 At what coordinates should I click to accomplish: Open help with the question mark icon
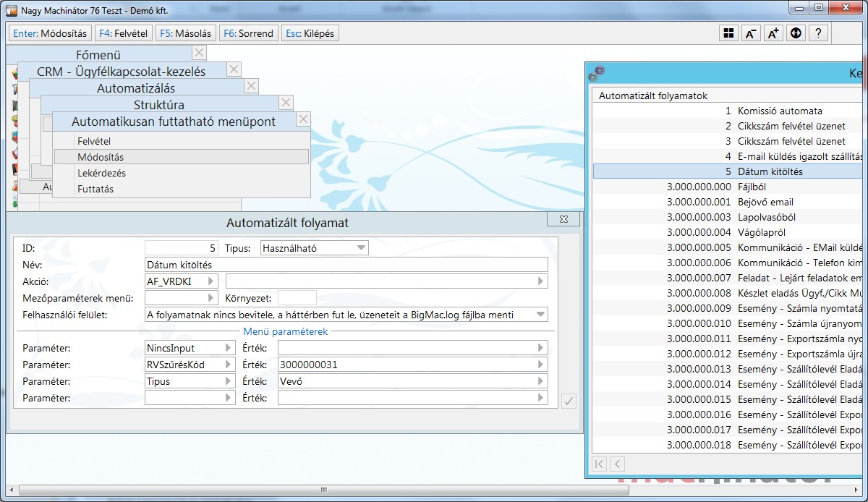(818, 33)
